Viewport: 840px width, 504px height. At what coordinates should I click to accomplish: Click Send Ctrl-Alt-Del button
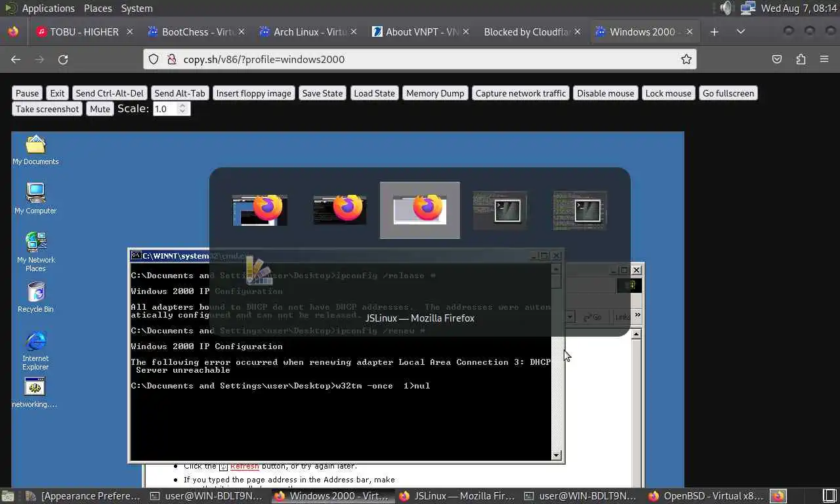tap(110, 93)
